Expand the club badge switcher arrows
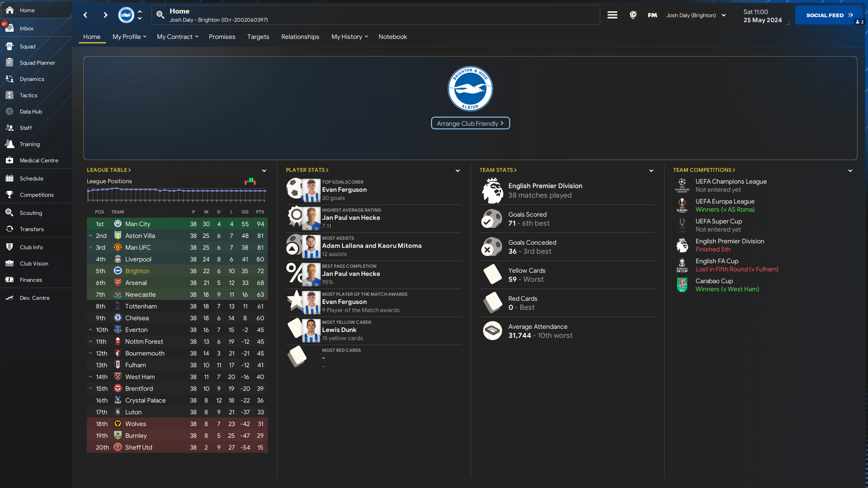This screenshot has width=868, height=488. (x=140, y=15)
